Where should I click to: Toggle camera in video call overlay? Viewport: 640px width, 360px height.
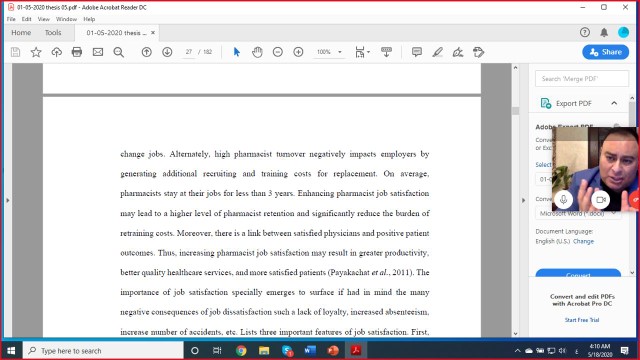[600, 200]
